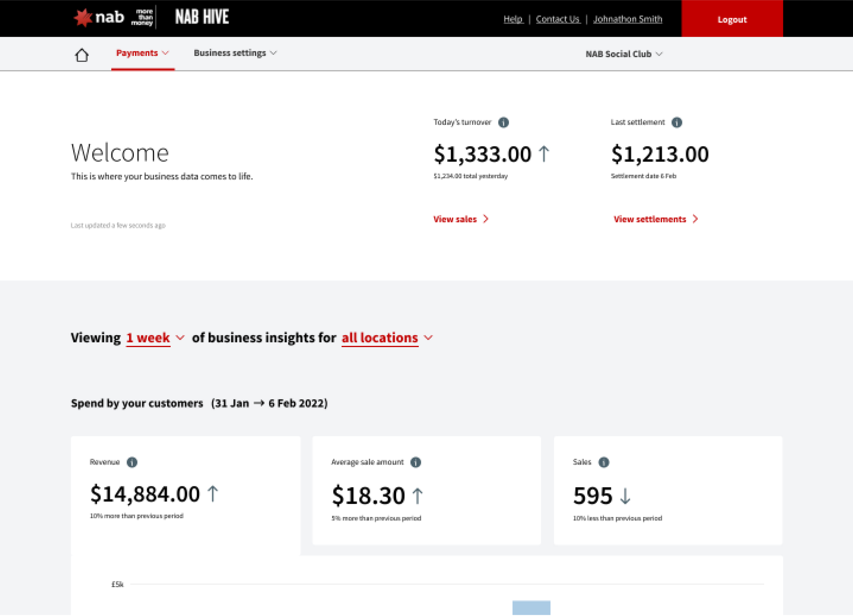Click '5% more than previous period' text
This screenshot has height=616, width=853.
point(376,518)
